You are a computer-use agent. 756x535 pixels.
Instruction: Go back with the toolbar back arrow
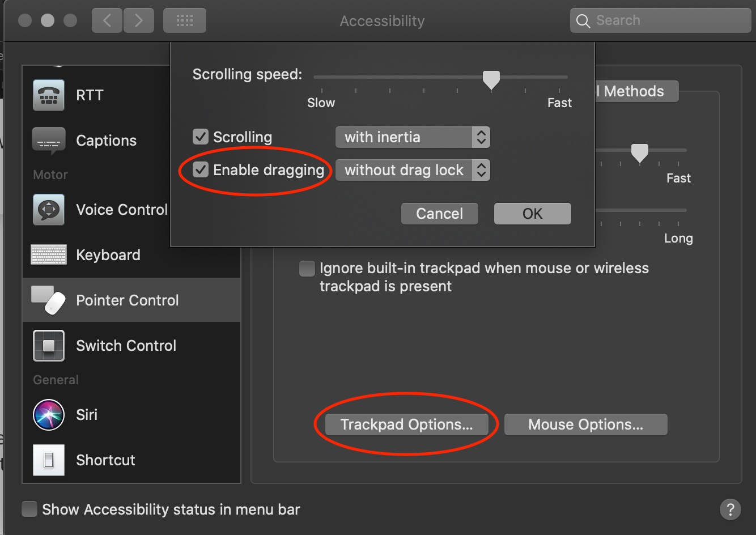point(107,21)
